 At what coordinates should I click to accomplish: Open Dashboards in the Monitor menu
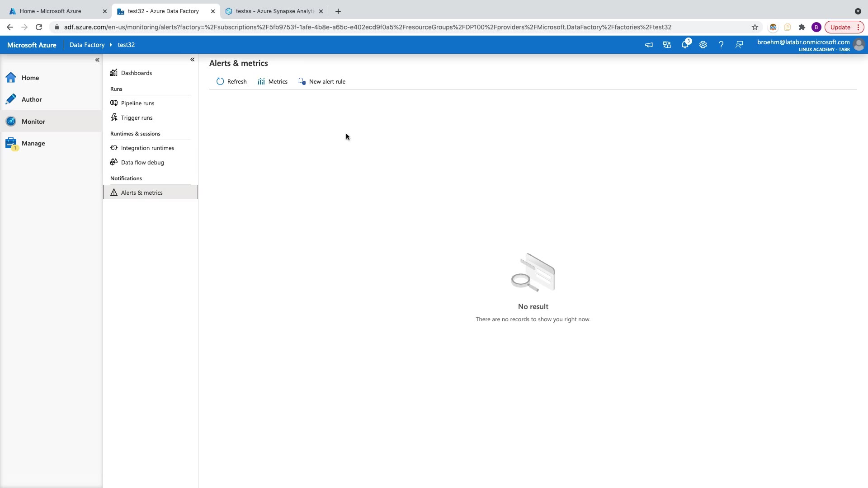click(136, 73)
